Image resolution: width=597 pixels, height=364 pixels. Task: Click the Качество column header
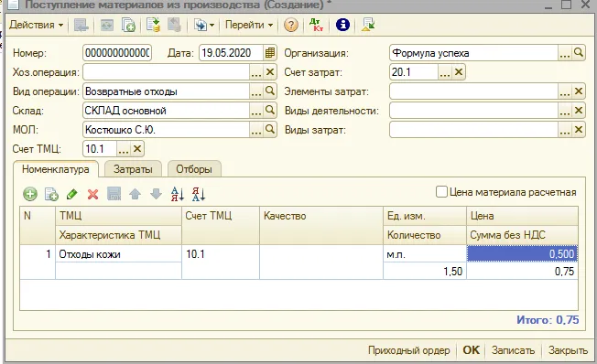[321, 225]
